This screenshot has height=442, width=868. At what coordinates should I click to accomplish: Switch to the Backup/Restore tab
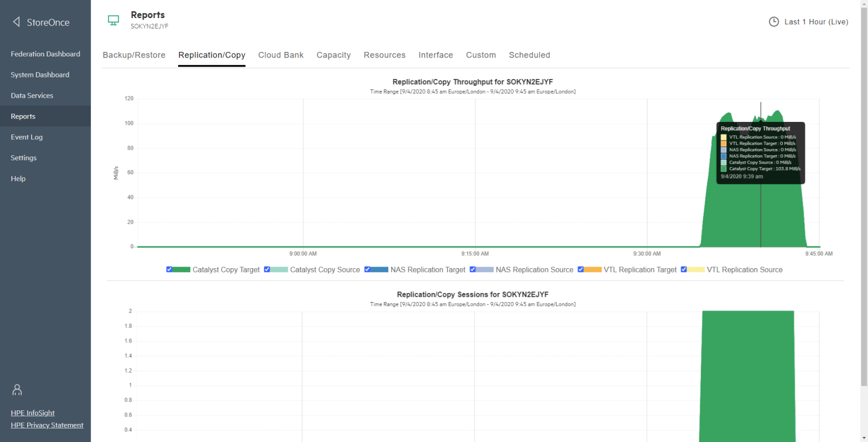(x=134, y=55)
